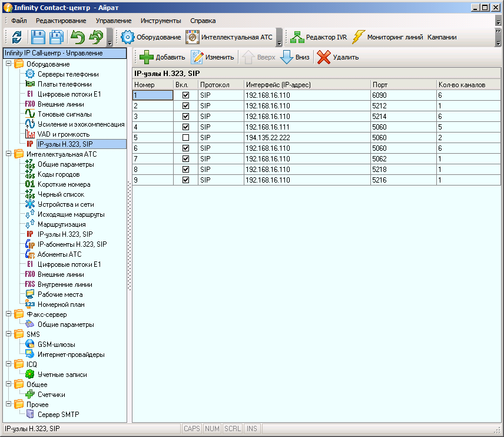The image size is (504, 437).
Task: Collapse the Прочее tree folder
Action: pos(9,404)
